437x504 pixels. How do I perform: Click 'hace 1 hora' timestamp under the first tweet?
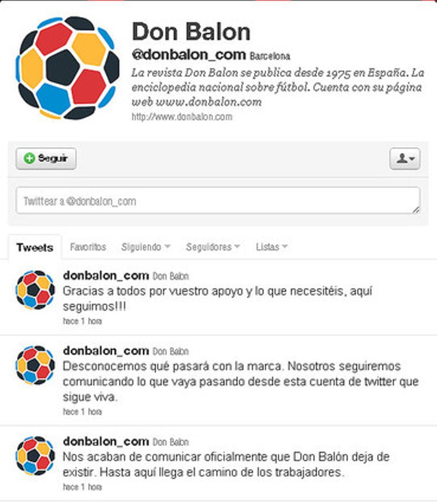tap(82, 321)
